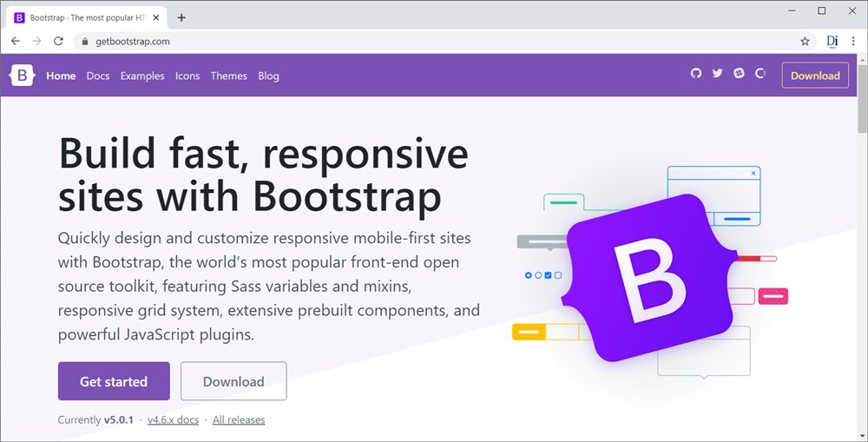Click the lock icon in the address bar
The image size is (868, 442).
85,42
